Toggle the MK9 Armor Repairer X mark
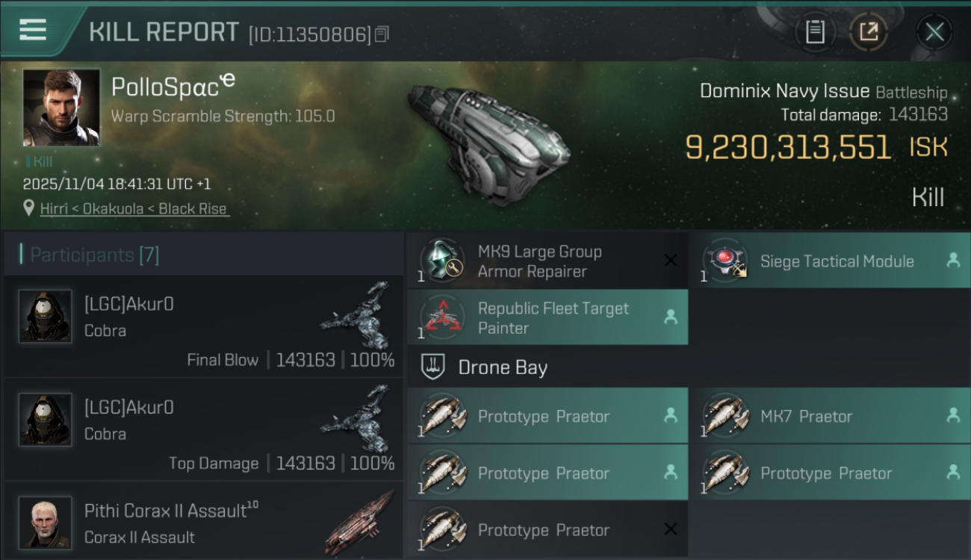The image size is (971, 560). 671,261
